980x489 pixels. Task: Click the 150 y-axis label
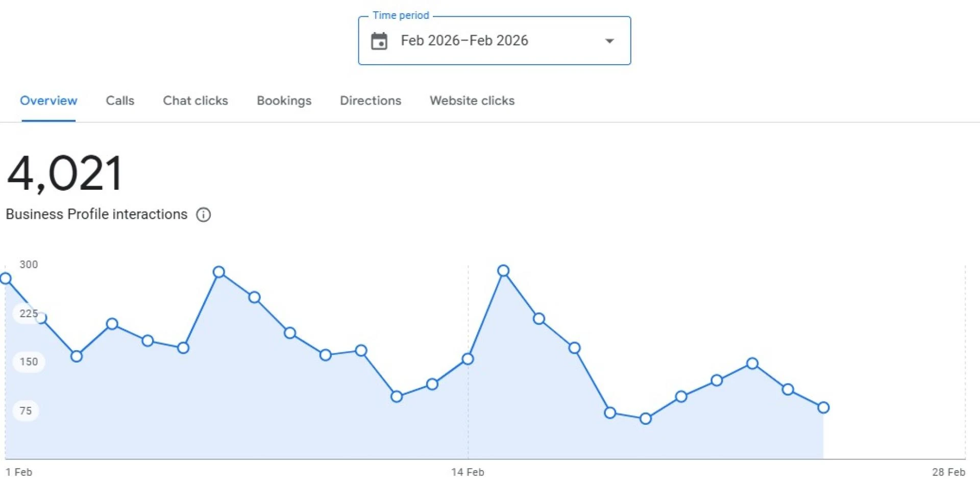(x=29, y=362)
